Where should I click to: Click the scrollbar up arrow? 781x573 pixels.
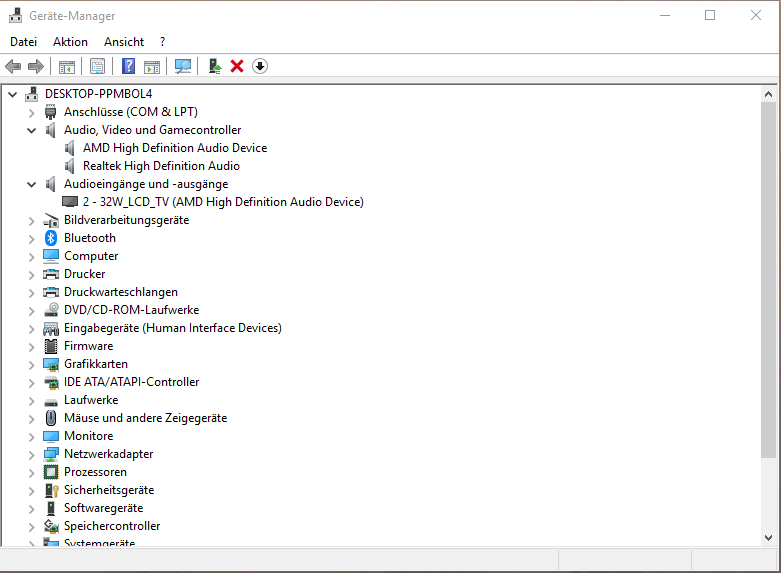[x=768, y=94]
